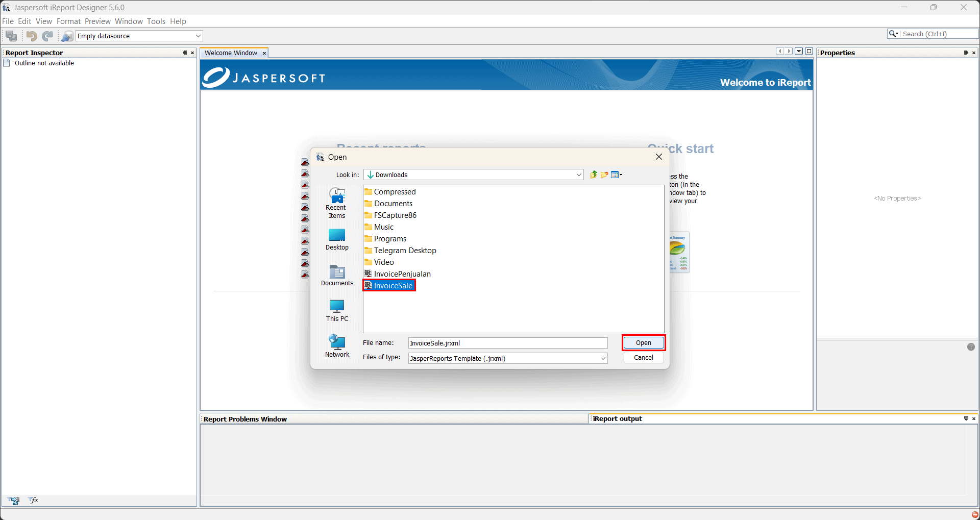Click the Cancel button
The image size is (980, 520).
[x=644, y=358]
